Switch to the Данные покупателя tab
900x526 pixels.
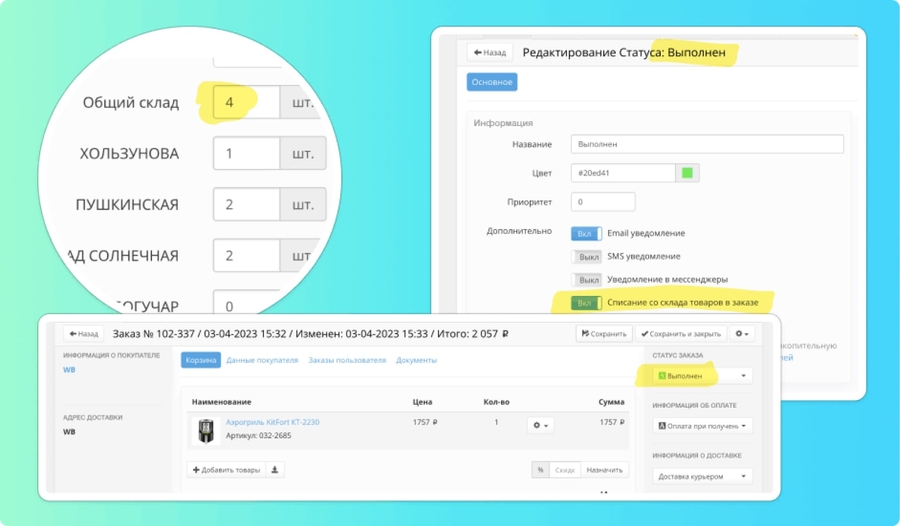(262, 360)
